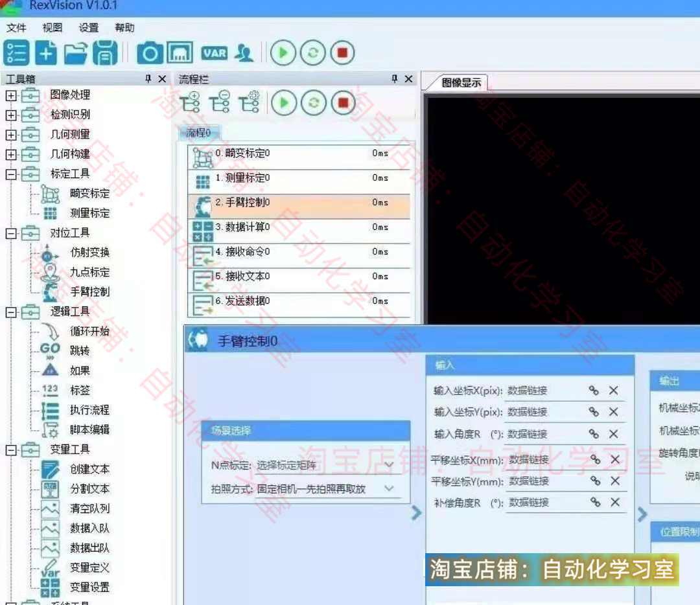Screen dimensions: 700x605
Task: Click the user login icon
Action: pyautogui.click(x=244, y=52)
